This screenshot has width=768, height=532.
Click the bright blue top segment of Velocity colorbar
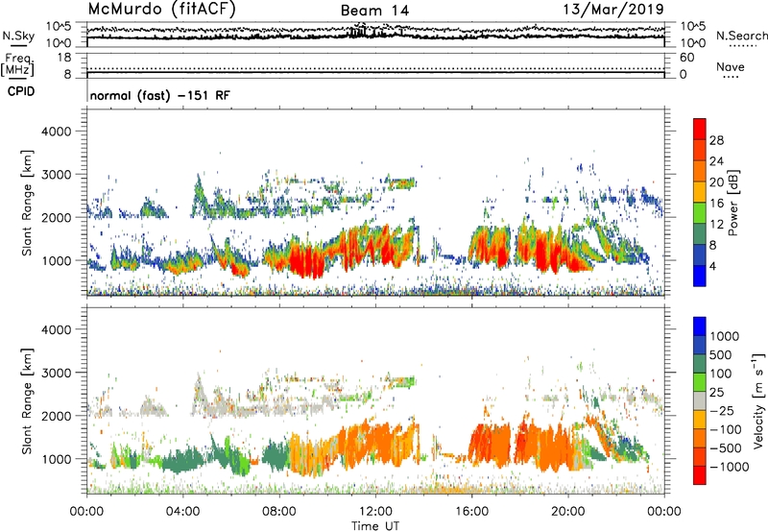coord(700,326)
